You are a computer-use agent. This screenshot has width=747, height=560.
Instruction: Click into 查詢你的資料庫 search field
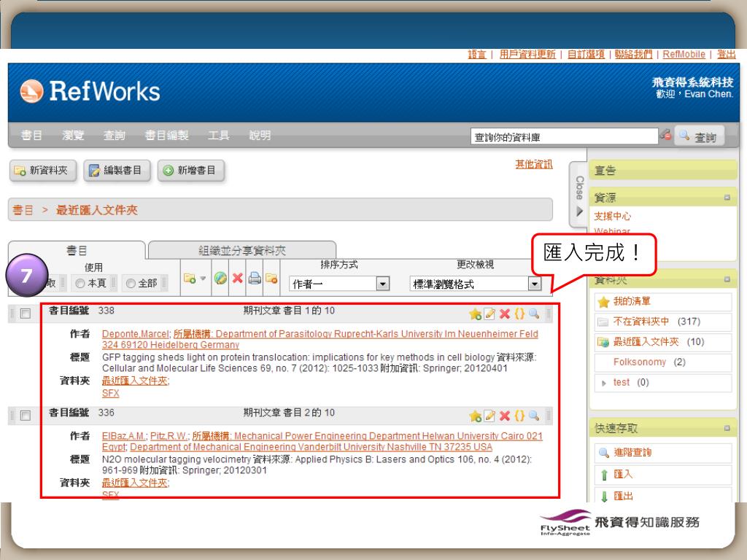[x=564, y=136]
